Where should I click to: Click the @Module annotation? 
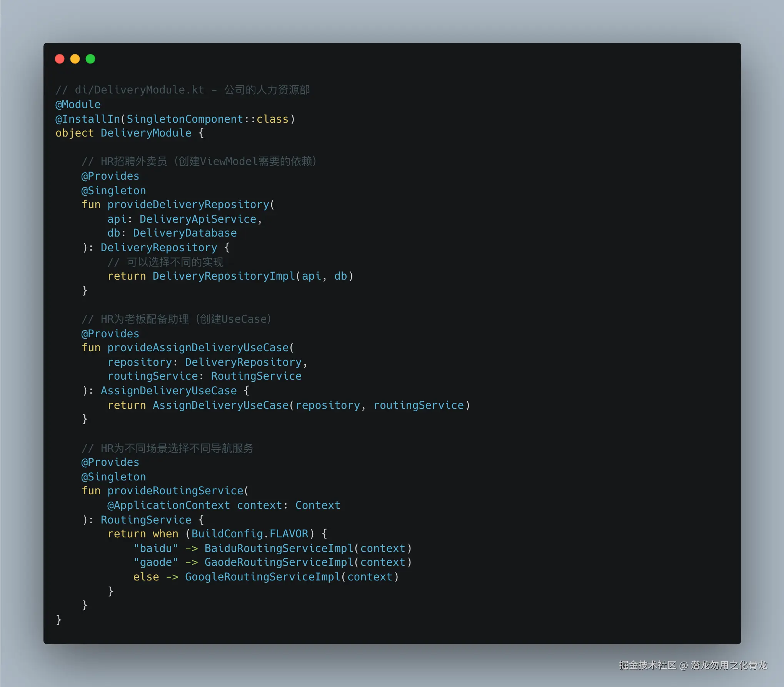click(78, 105)
